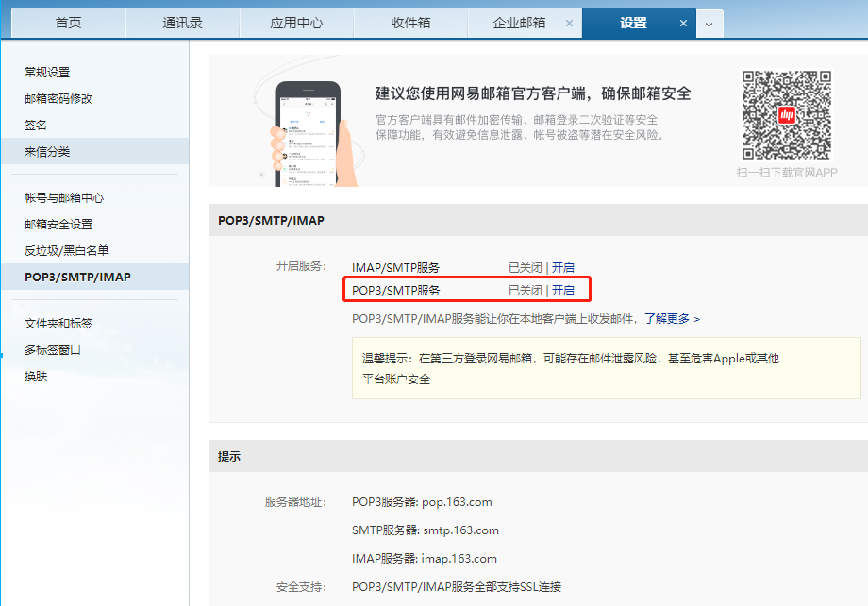Switch to the 通讯录 tab

182,23
